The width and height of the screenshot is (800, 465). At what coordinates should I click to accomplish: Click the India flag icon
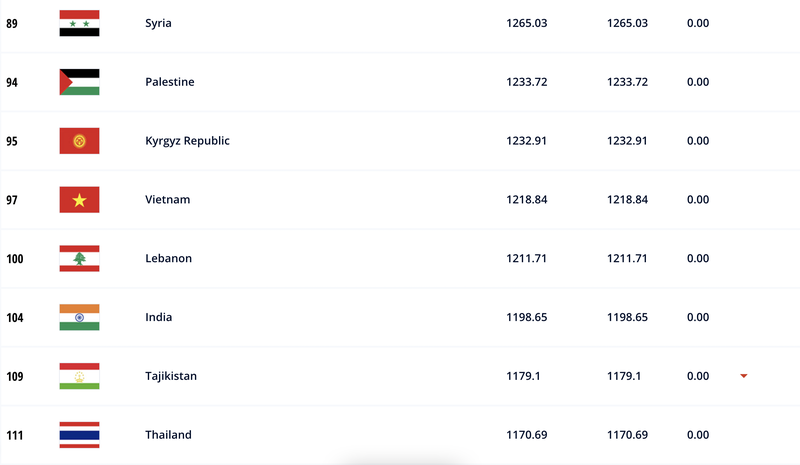pyautogui.click(x=79, y=317)
